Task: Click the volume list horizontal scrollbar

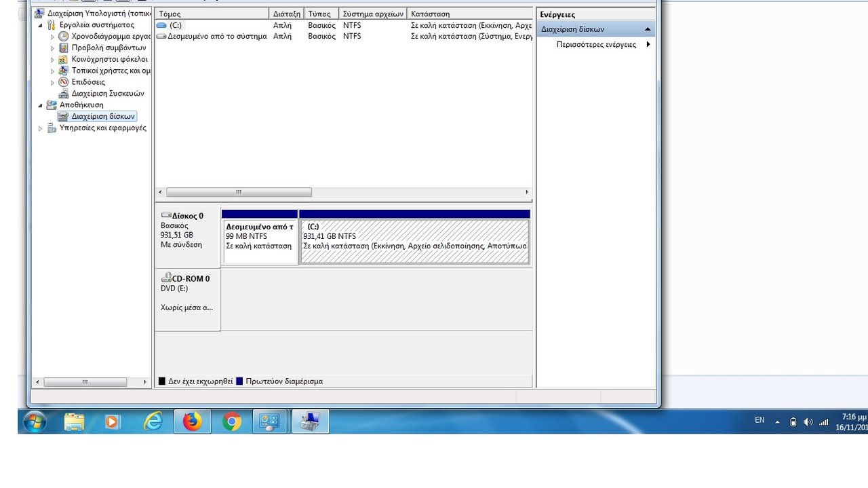Action: pos(239,192)
